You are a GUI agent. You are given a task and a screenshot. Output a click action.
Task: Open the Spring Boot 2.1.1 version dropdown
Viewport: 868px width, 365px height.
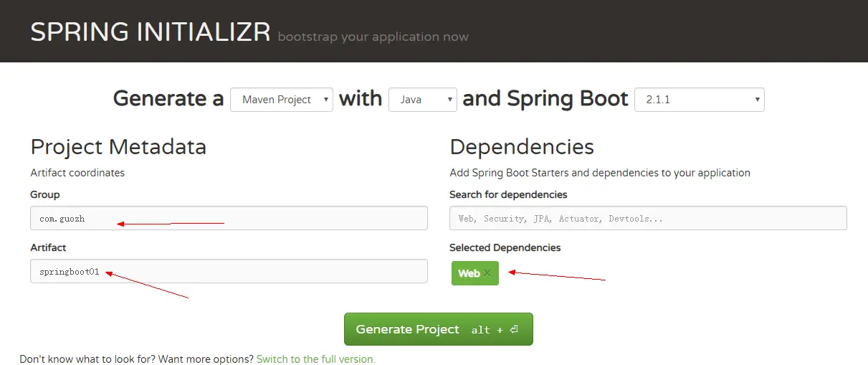tap(700, 100)
